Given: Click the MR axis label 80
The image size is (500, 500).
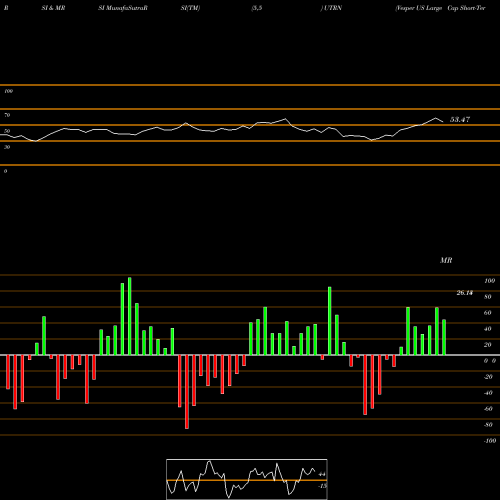Looking at the screenshot, I should click(x=488, y=297).
